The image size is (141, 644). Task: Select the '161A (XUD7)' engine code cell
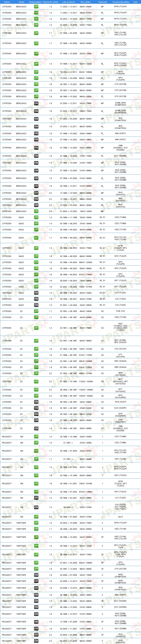pos(120,402)
